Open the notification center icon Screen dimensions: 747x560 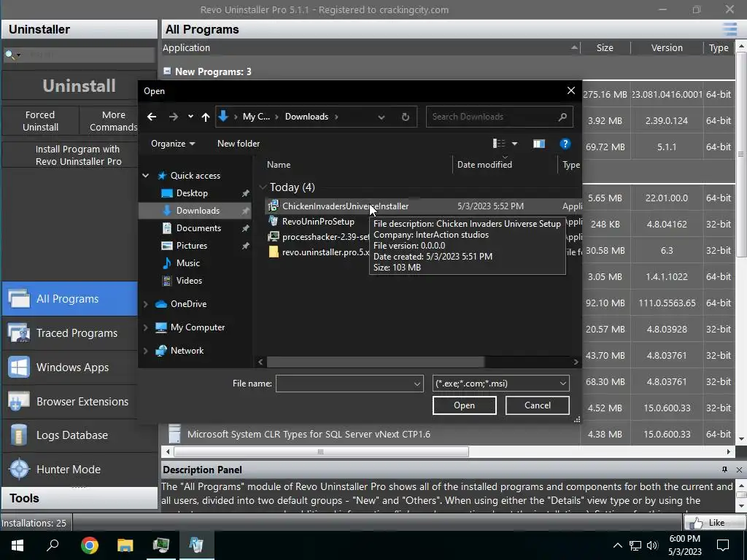point(723,545)
